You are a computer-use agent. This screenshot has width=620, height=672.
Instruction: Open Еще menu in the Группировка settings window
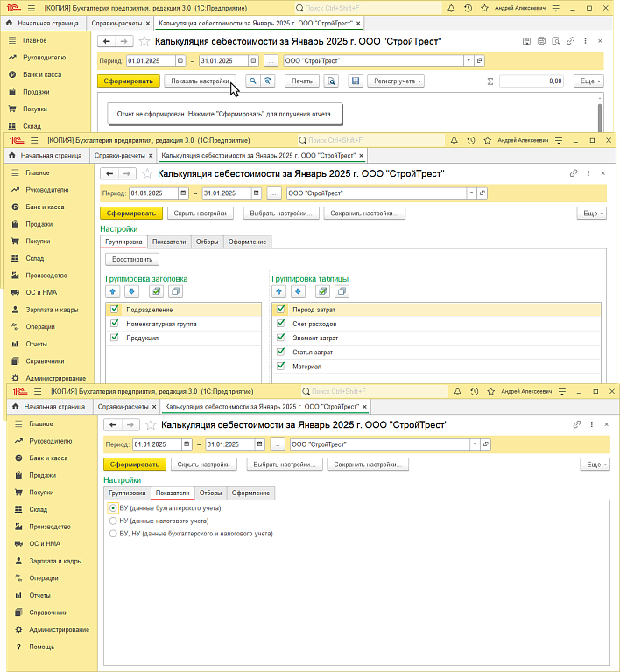[592, 213]
